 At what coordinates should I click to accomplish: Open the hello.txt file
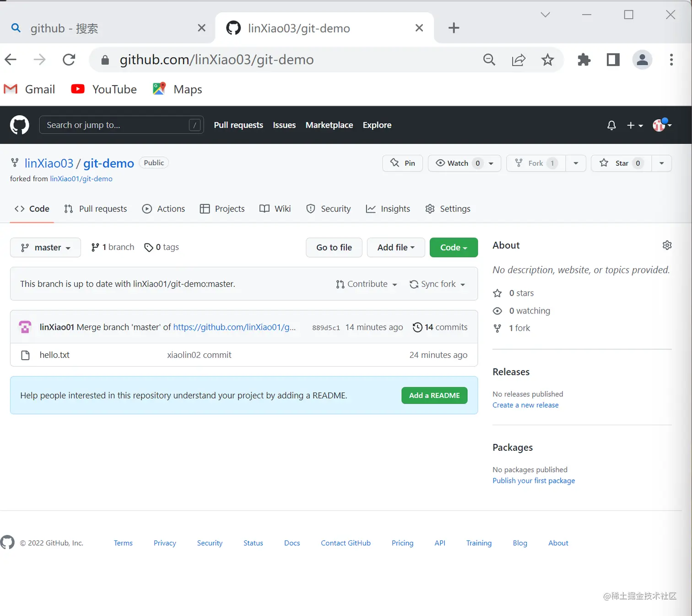(x=54, y=355)
